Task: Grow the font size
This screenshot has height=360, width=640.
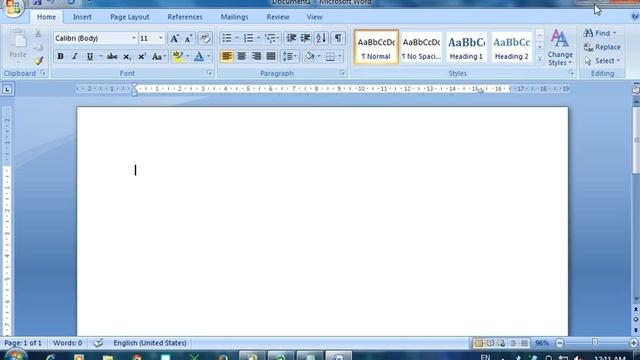Action: 174,38
